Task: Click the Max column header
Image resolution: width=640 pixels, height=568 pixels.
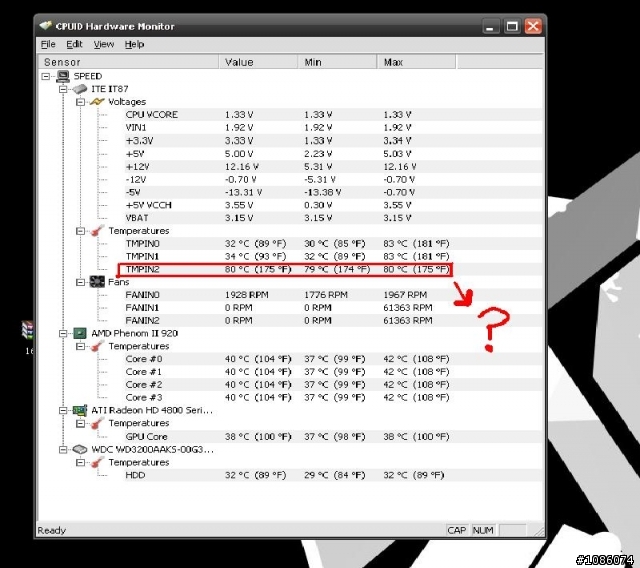Action: click(416, 62)
